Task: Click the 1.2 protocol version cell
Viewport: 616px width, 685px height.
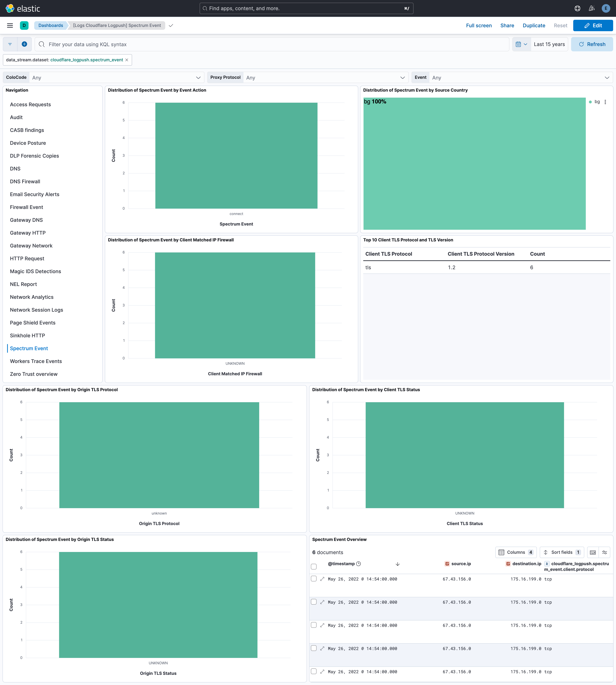Action: 451,267
